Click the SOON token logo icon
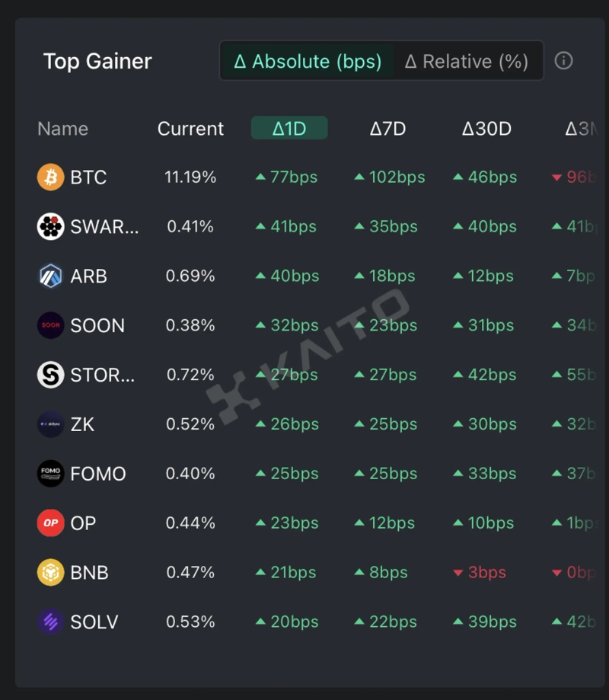This screenshot has width=609, height=700. [x=51, y=325]
